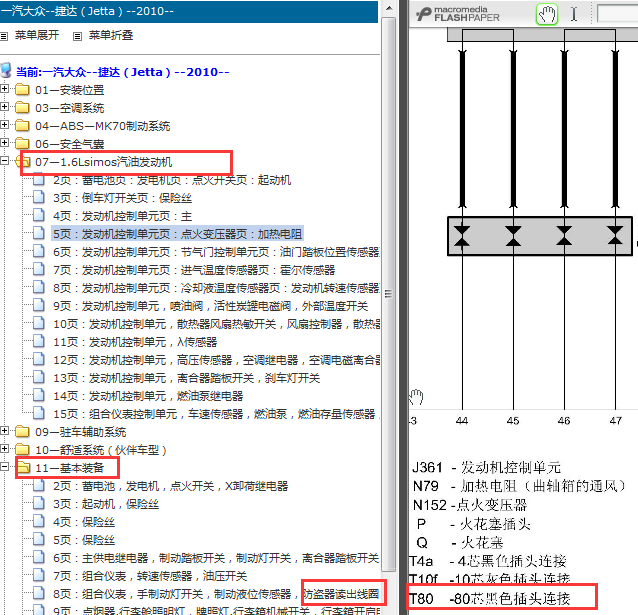Select the FlashPaper pan hand tool
The width and height of the screenshot is (638, 615).
pyautogui.click(x=546, y=15)
